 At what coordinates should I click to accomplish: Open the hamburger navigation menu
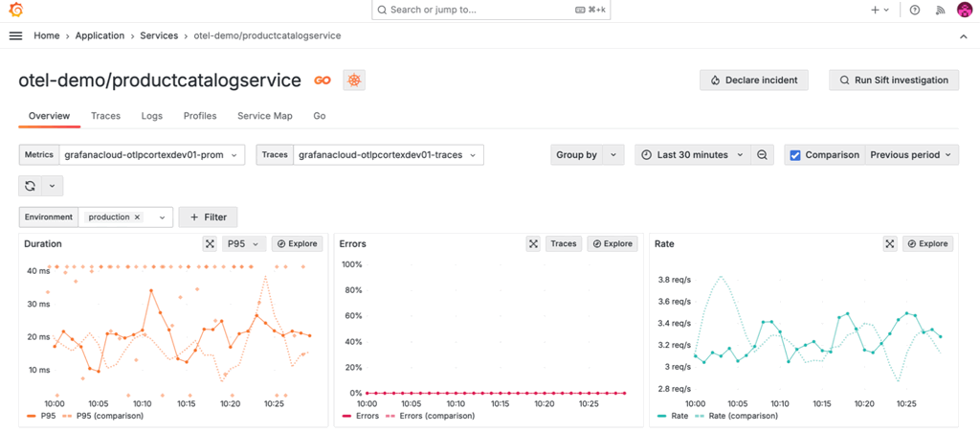coord(16,36)
